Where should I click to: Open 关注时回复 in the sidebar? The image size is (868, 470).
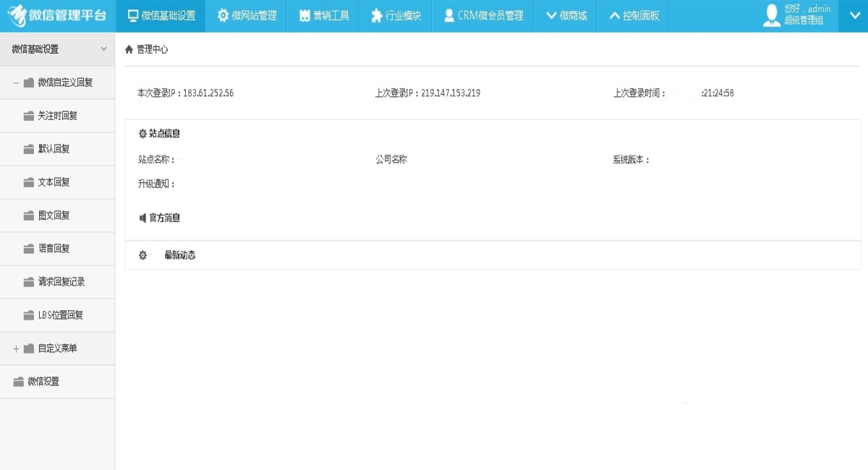58,116
